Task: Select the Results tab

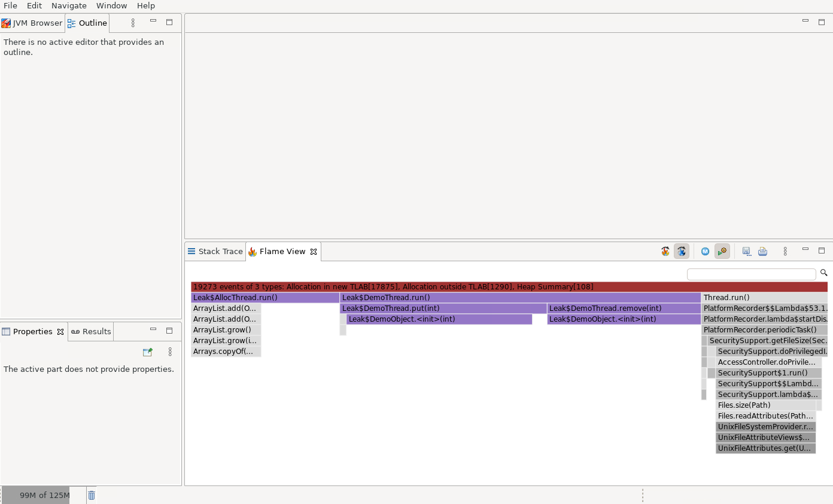Action: (92, 332)
